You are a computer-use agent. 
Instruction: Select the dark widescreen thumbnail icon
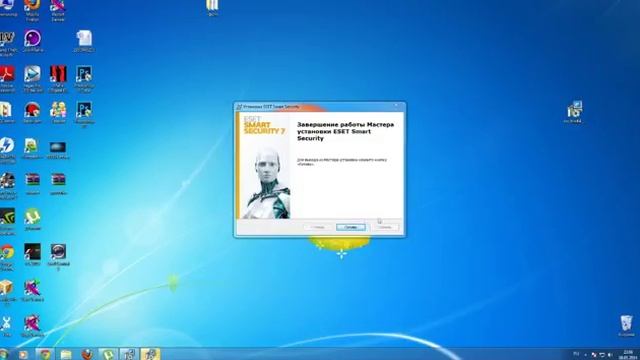point(58,147)
